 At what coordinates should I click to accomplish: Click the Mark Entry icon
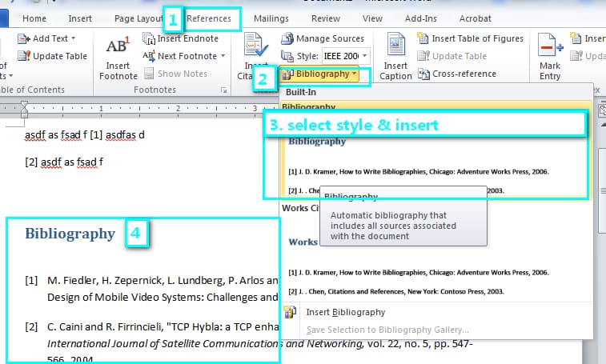click(x=550, y=46)
